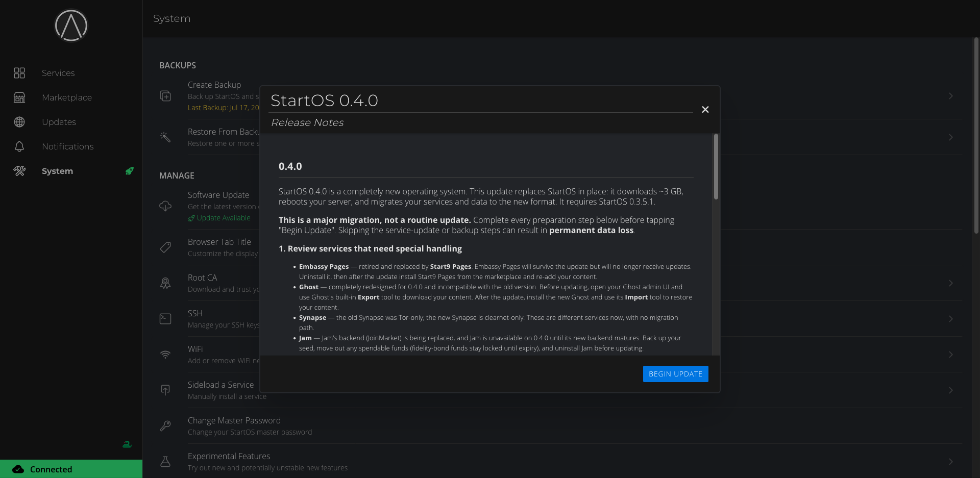This screenshot has height=478, width=980.
Task: Click the MANAGE section heading
Action: tap(177, 175)
